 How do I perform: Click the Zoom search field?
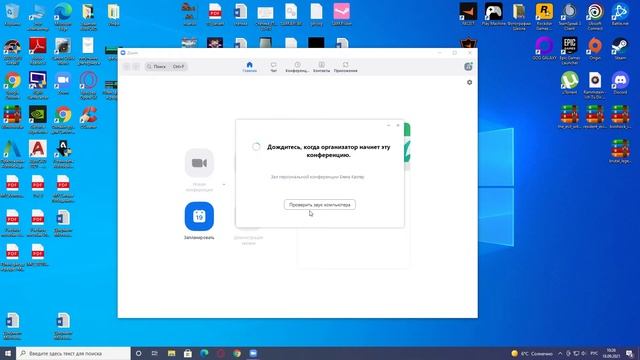coord(166,67)
